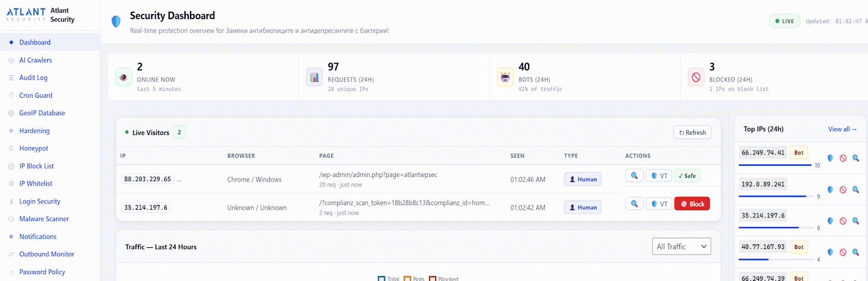Click the robot icon for Bots (24h)
The width and height of the screenshot is (868, 281).
point(505,77)
